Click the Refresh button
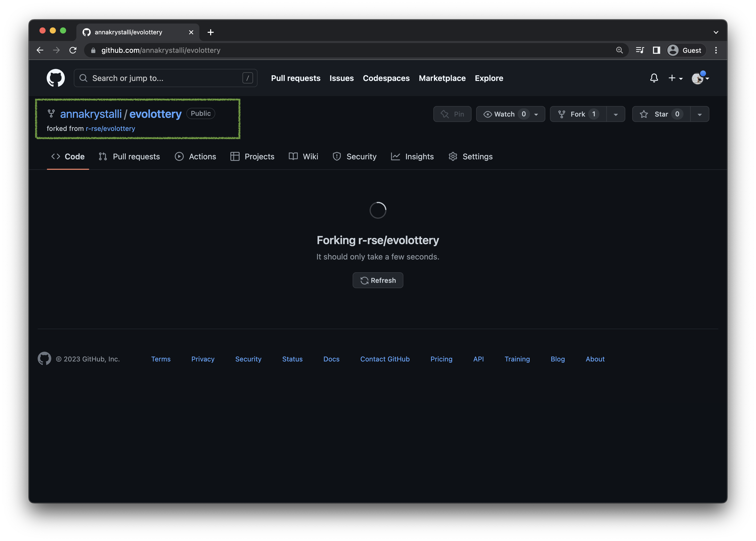This screenshot has width=756, height=541. pos(378,280)
